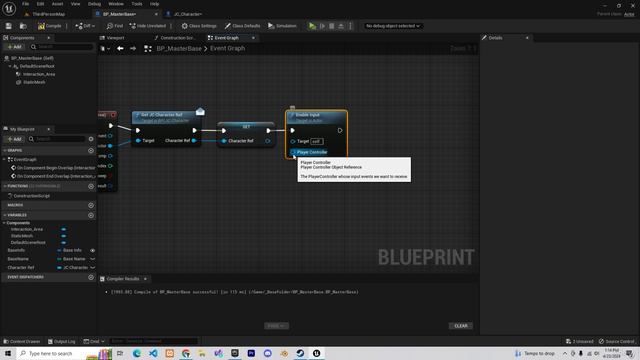This screenshot has height=360, width=640.
Task: Click the SET node header
Action: [246, 127]
